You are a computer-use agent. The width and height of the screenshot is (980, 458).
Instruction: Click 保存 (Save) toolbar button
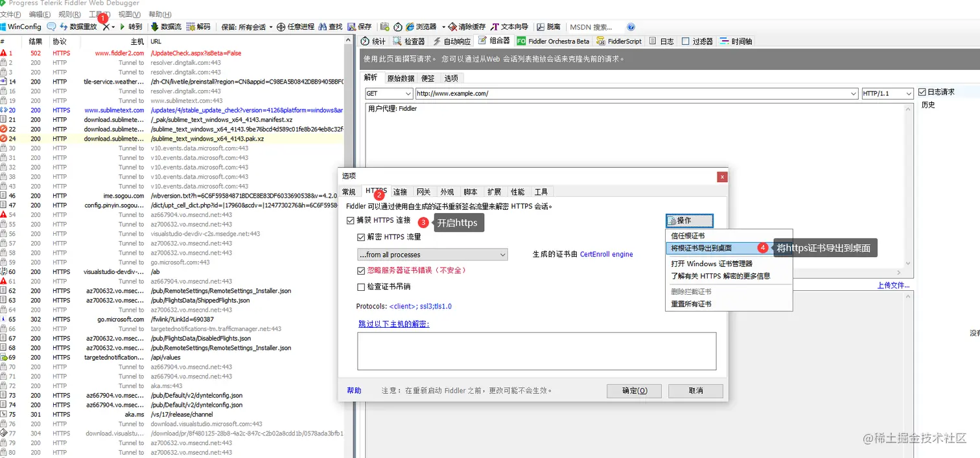(x=360, y=27)
